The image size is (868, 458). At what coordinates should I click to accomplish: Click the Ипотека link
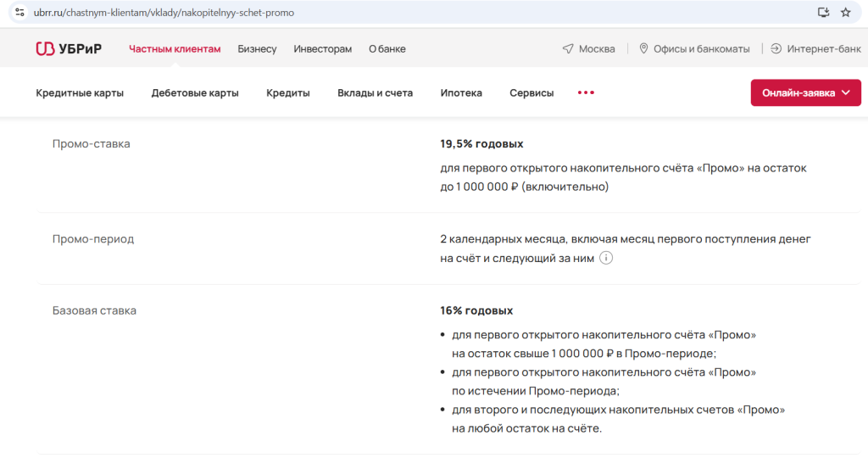click(461, 93)
